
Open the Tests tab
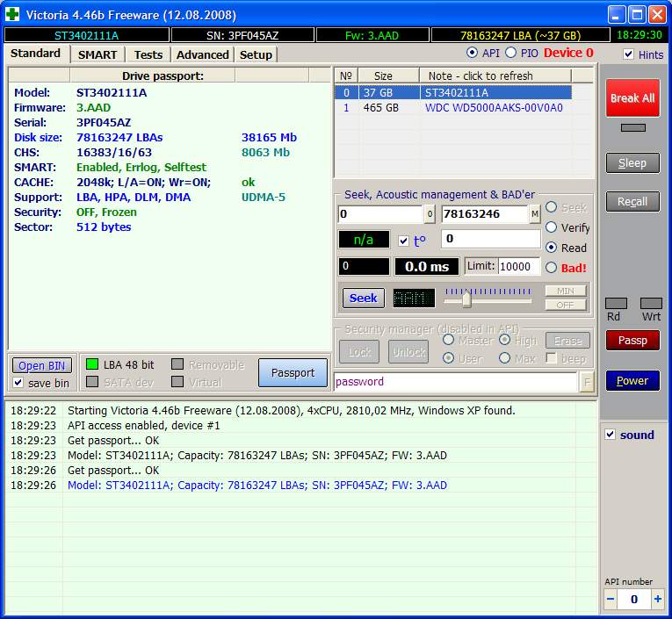tap(148, 54)
